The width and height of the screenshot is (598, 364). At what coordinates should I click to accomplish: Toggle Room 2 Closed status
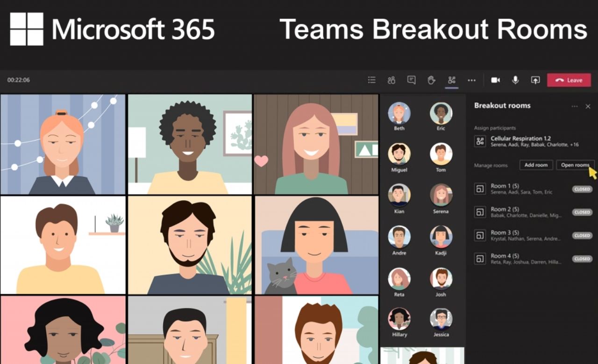pos(582,212)
